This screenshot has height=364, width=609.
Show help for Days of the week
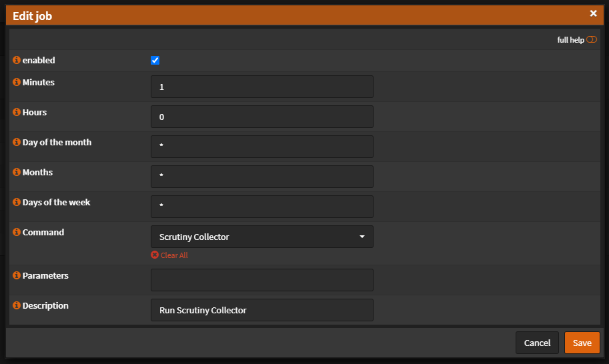[16, 202]
